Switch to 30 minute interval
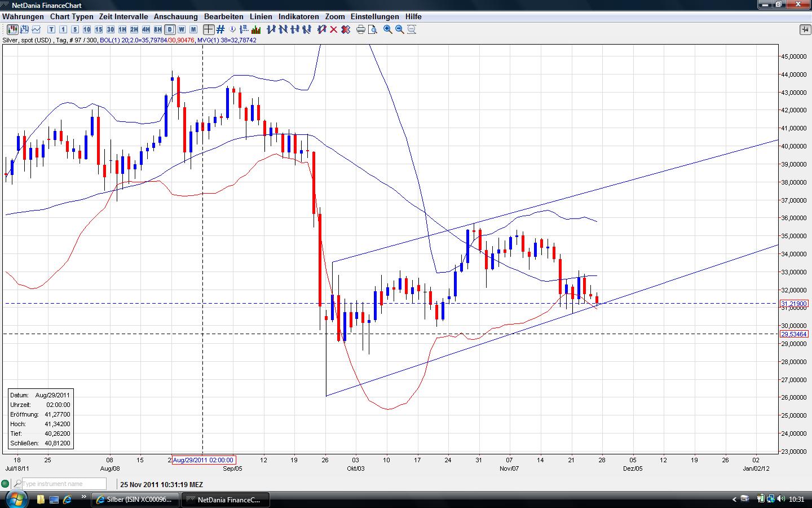This screenshot has height=508, width=812. coord(111,29)
